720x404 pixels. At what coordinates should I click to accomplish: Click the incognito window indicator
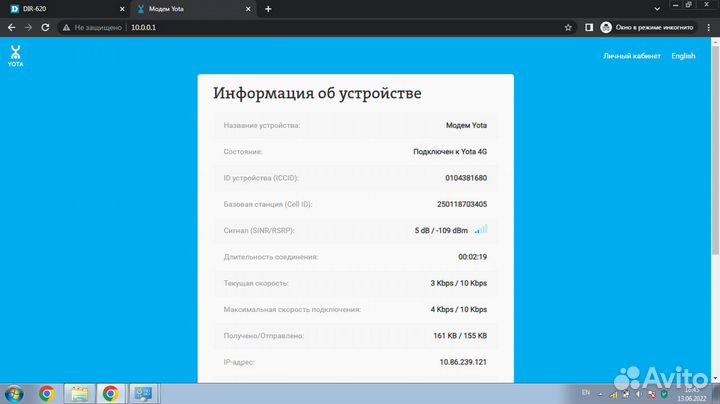(x=647, y=28)
